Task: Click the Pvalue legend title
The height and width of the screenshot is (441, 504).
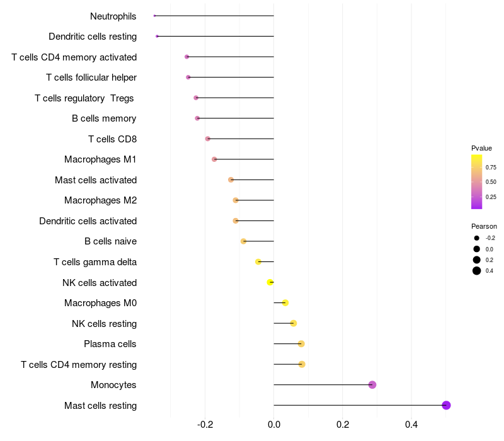Action: [x=481, y=148]
